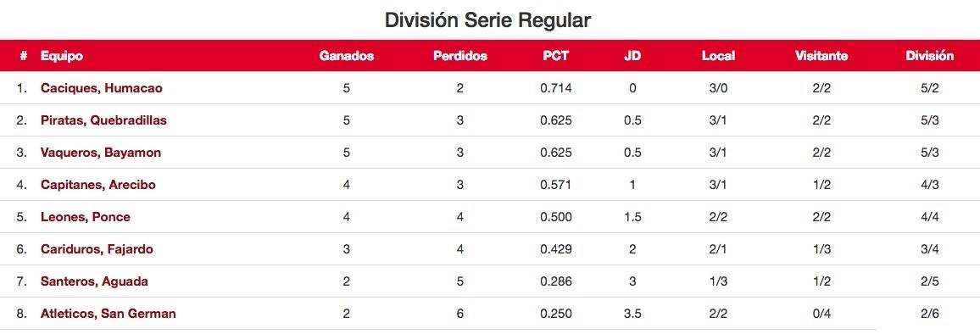Click the División Serie Regular title

487,20
